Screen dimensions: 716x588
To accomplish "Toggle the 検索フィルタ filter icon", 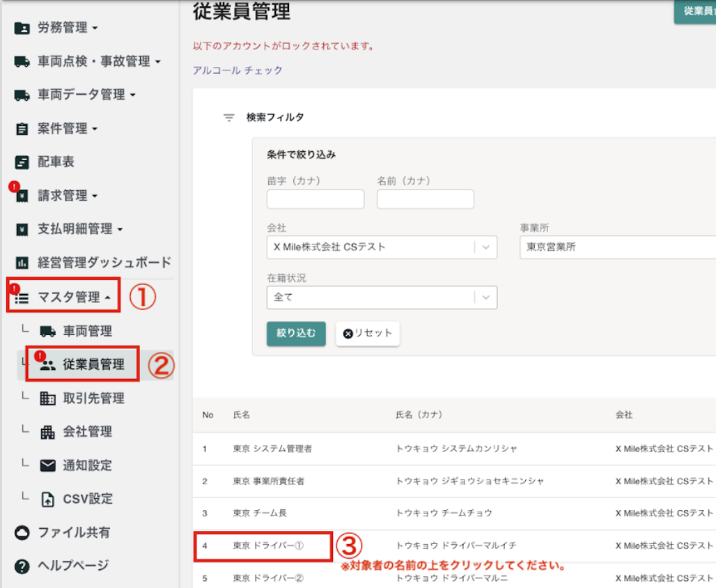I will [x=228, y=118].
